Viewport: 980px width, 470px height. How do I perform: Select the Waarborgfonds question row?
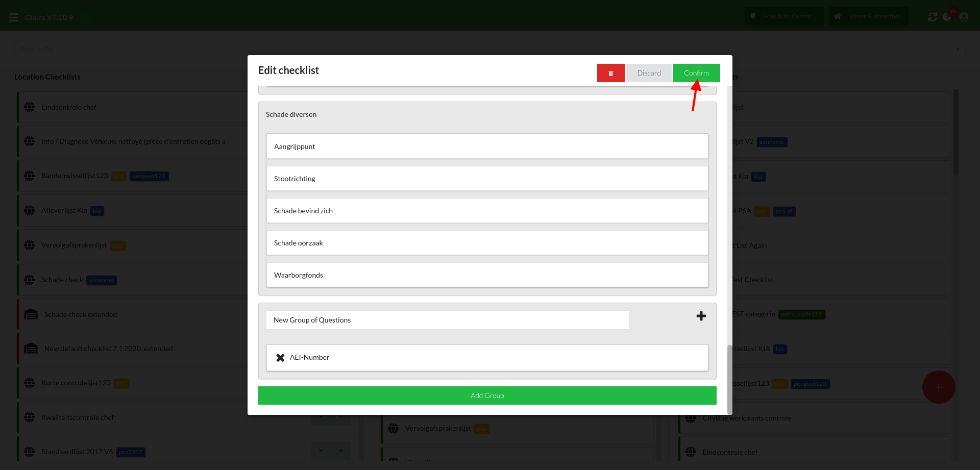[x=487, y=275]
